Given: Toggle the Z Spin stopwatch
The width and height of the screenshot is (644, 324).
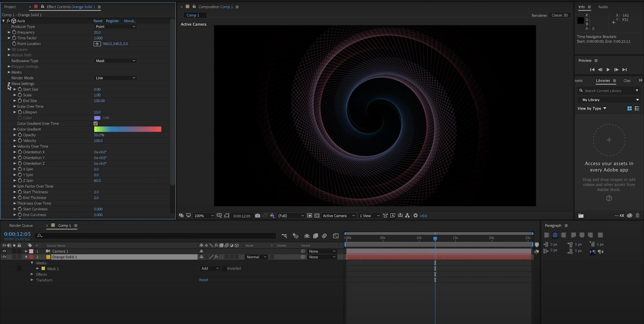Looking at the screenshot, I should point(20,181).
